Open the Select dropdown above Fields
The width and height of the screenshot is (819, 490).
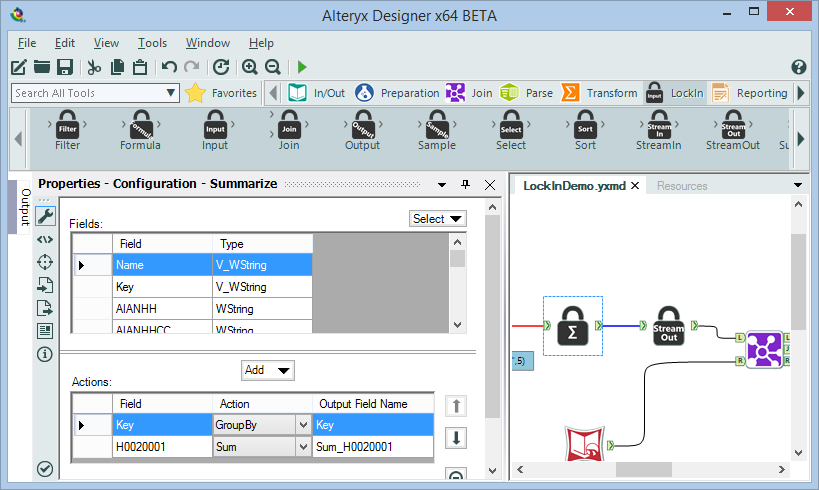(437, 219)
